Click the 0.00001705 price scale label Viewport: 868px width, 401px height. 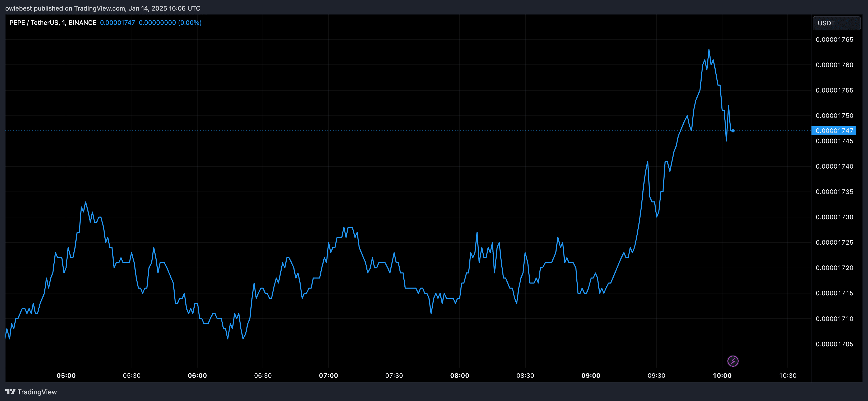pyautogui.click(x=834, y=344)
